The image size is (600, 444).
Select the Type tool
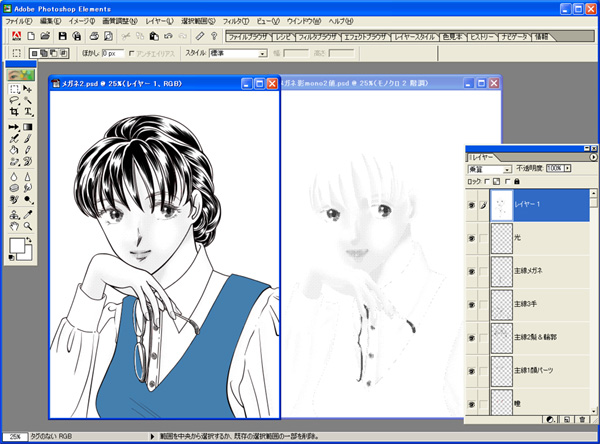click(x=28, y=112)
